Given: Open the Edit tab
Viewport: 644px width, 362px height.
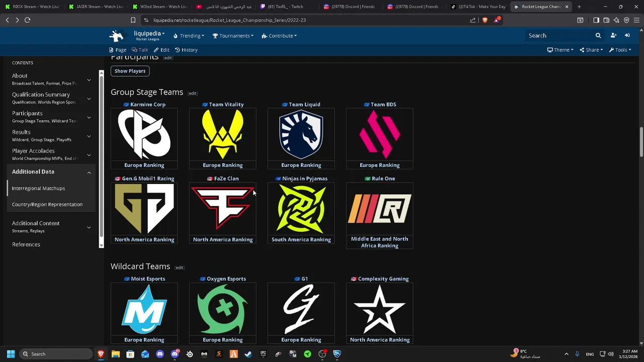Looking at the screenshot, I should coord(162,50).
